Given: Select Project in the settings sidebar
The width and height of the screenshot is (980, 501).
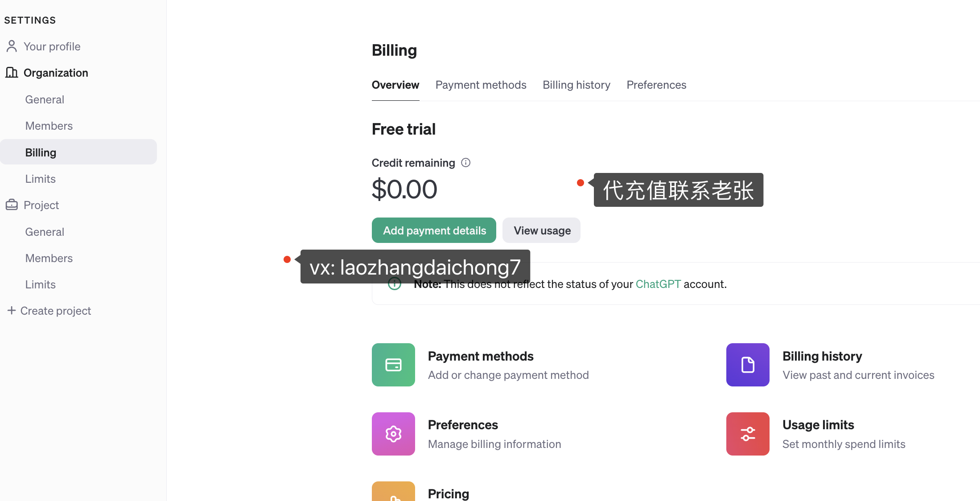Looking at the screenshot, I should point(41,205).
